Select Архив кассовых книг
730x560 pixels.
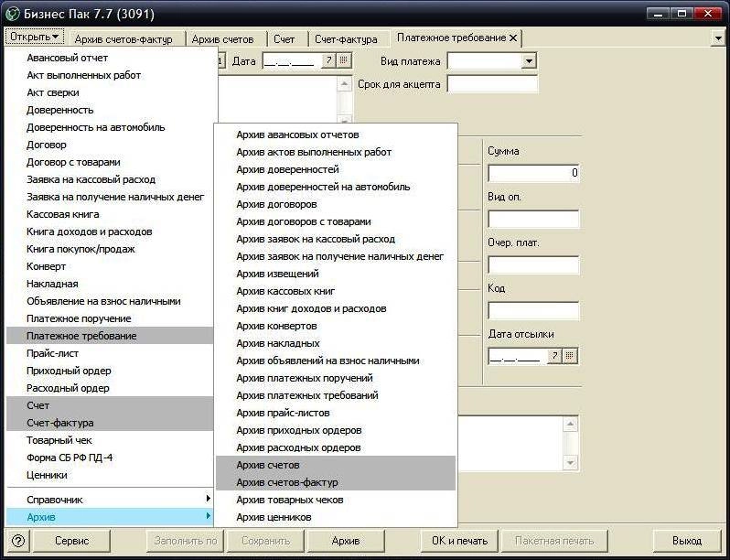click(x=336, y=291)
